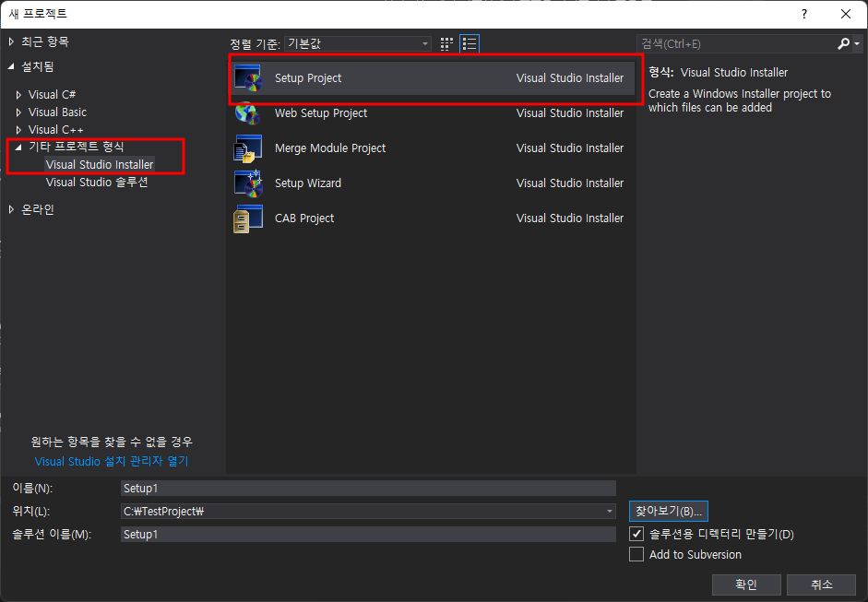
Task: Select the CAB Project name text
Action: [304, 218]
